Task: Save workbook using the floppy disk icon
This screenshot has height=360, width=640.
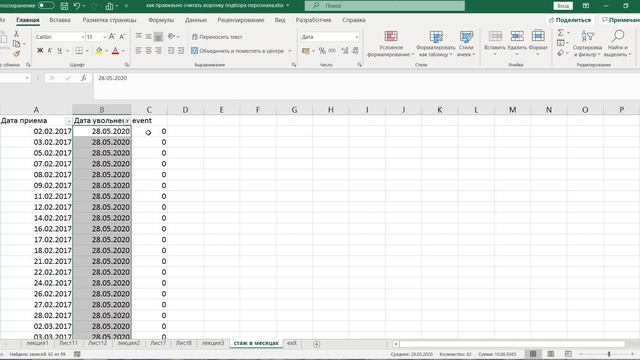Action: click(x=64, y=6)
